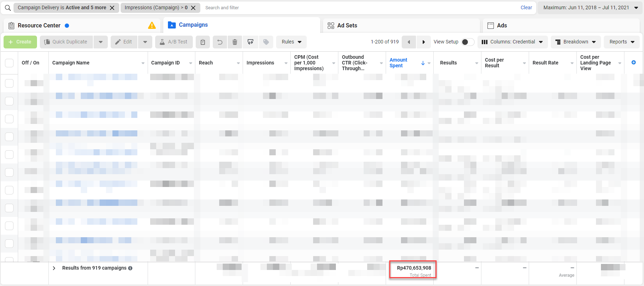Add a column with the blue plus icon
Viewport: 644px width, 286px height.
click(633, 63)
